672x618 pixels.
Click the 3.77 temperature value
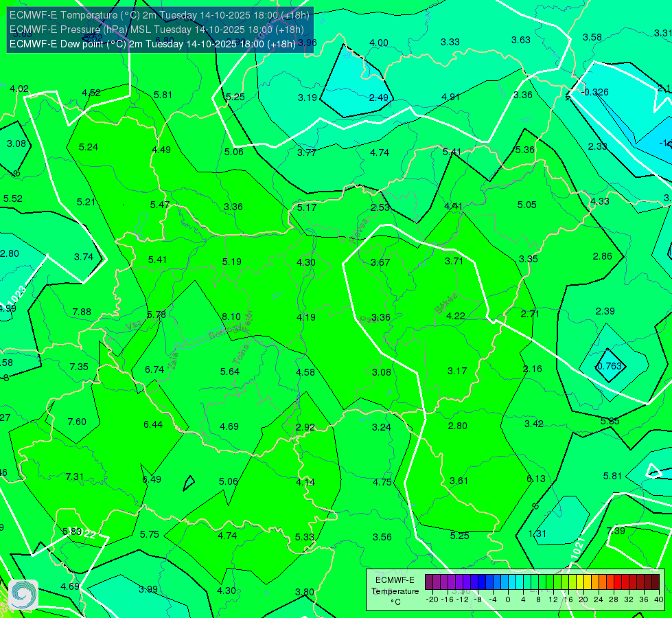coord(307,152)
